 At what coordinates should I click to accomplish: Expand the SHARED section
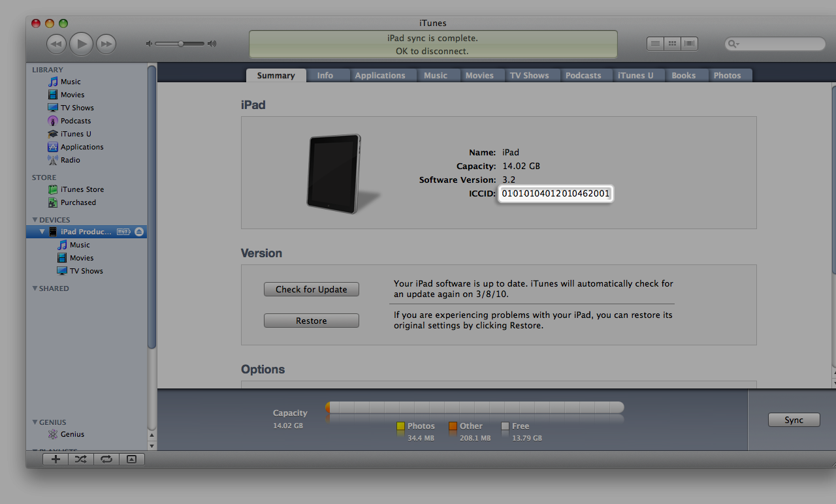point(35,289)
